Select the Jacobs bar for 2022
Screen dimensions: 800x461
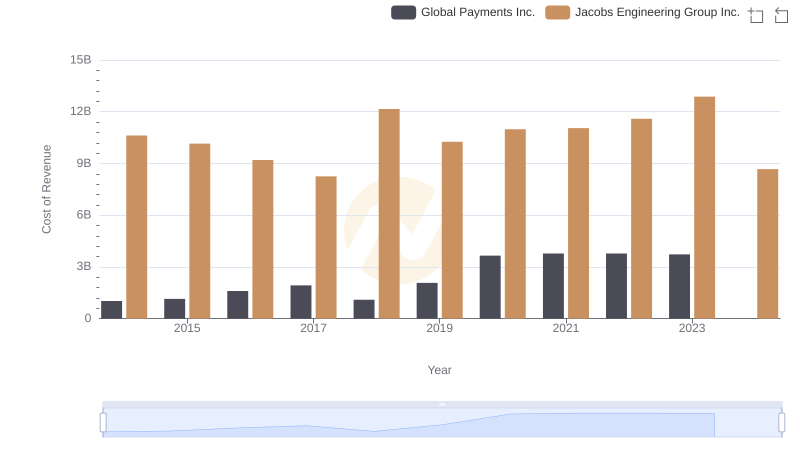click(641, 219)
